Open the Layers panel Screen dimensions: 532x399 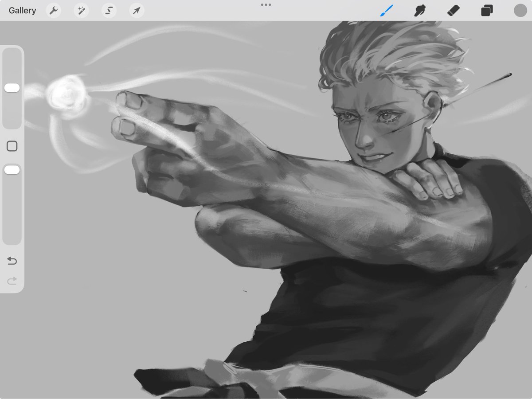click(x=487, y=11)
